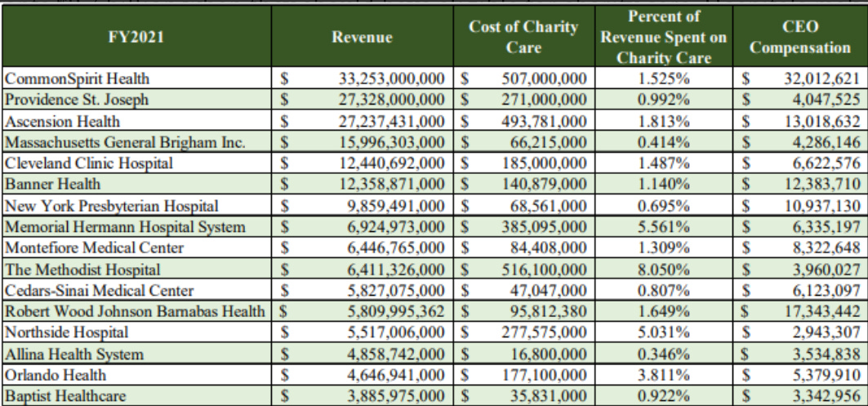The height and width of the screenshot is (406, 868).
Task: Select the 3.811% percentage cell
Action: pyautogui.click(x=664, y=375)
